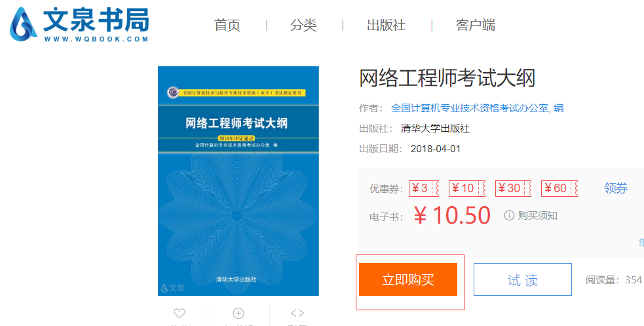Click the 文泉书局 logo

pyautogui.click(x=79, y=24)
